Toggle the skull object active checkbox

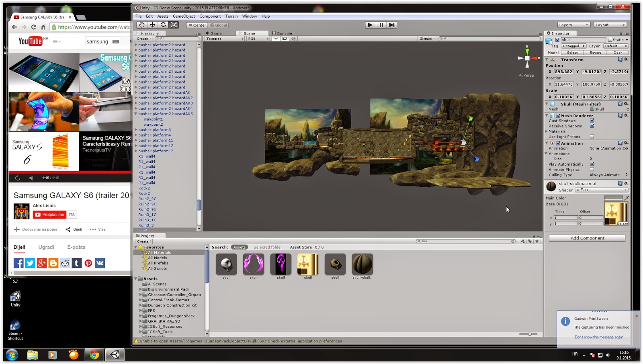click(558, 40)
